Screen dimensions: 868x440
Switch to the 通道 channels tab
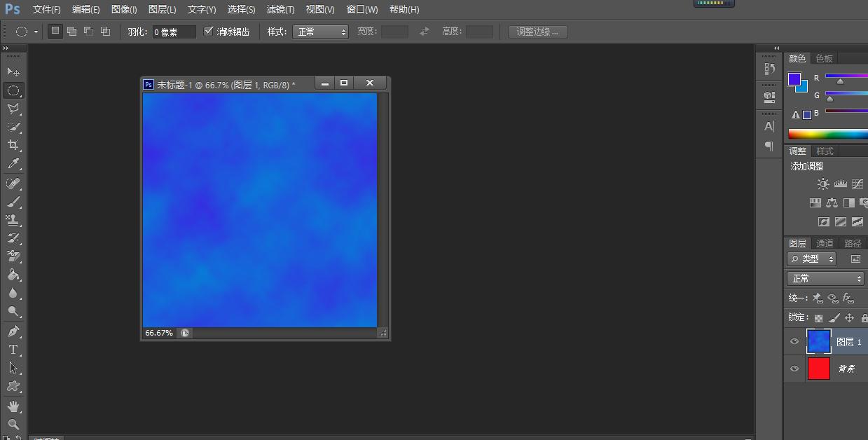tap(824, 243)
